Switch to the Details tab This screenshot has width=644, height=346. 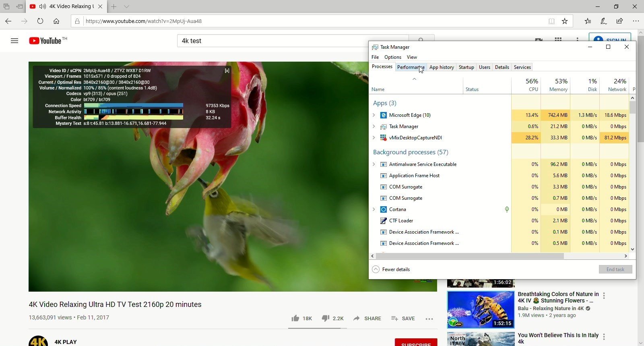tap(502, 67)
